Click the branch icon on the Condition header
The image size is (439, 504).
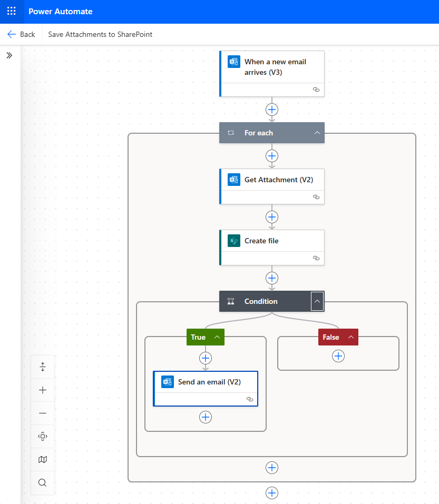[x=230, y=301]
